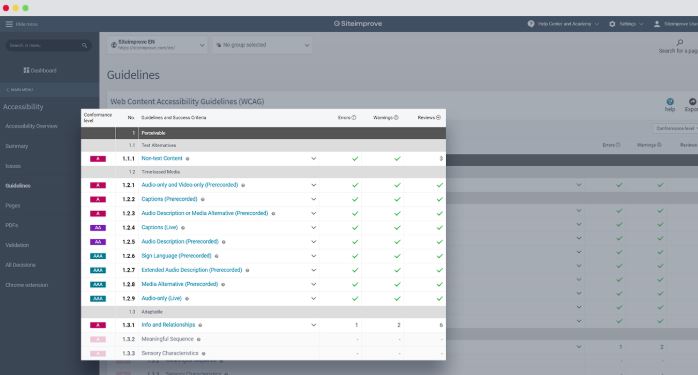This screenshot has height=375, width=698.
Task: Open the Captions (Prerecorded) link
Action: pyautogui.click(x=169, y=199)
